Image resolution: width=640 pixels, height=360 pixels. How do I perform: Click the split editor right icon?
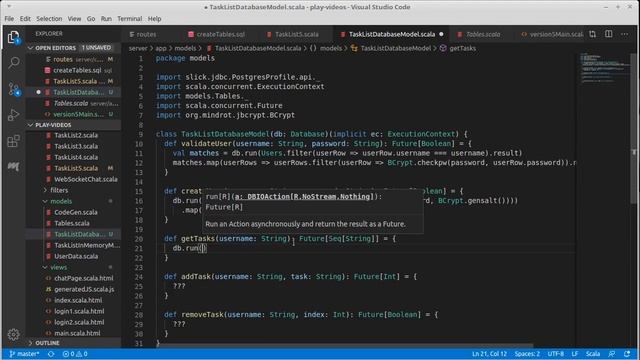coord(608,34)
